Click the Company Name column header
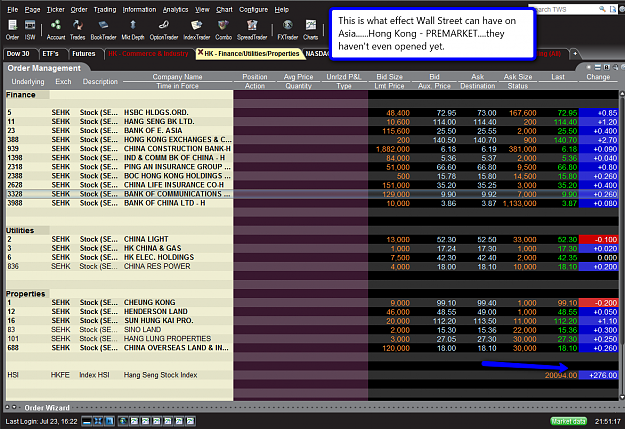 pos(177,77)
